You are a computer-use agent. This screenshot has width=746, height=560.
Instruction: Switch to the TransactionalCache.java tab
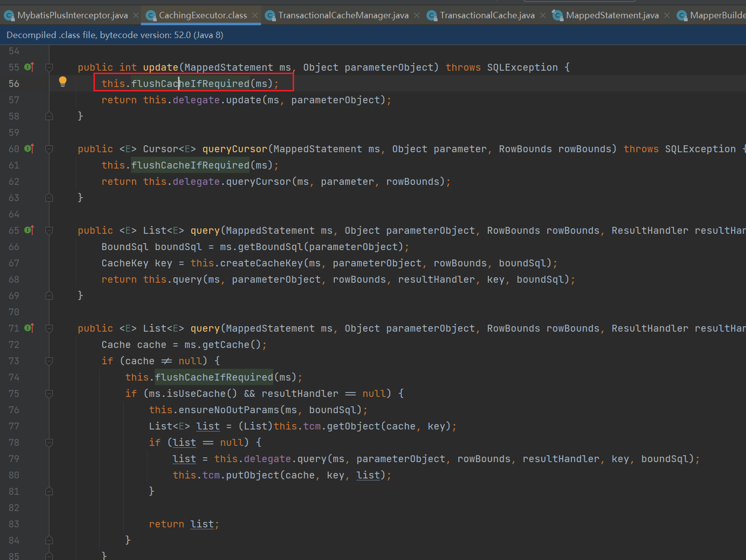point(486,15)
